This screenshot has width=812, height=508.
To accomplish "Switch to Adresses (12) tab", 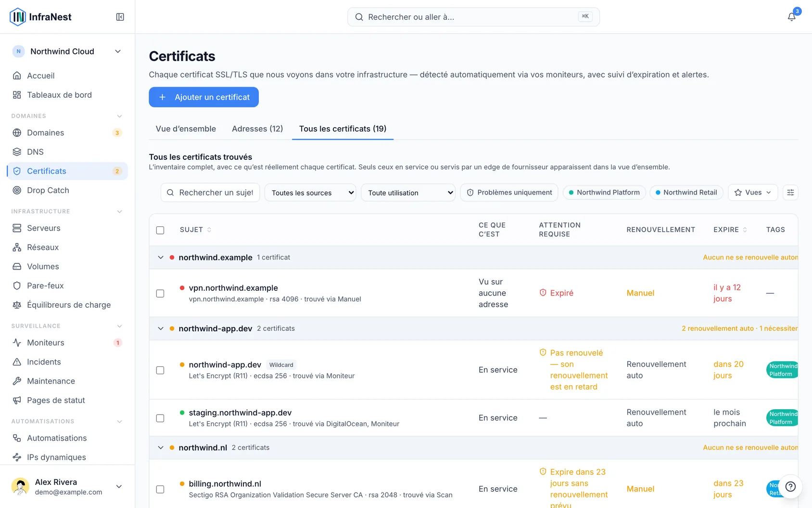I will click(257, 129).
